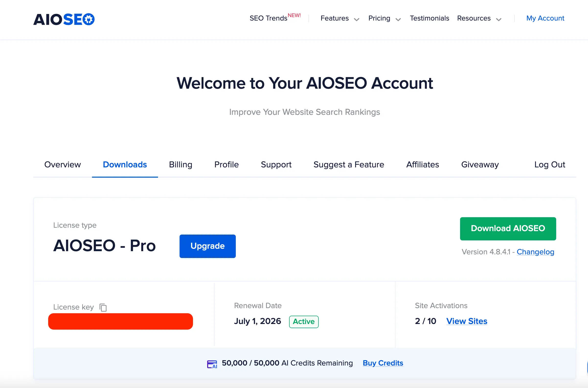The image size is (588, 388).
Task: Open My Account link
Action: pos(545,18)
